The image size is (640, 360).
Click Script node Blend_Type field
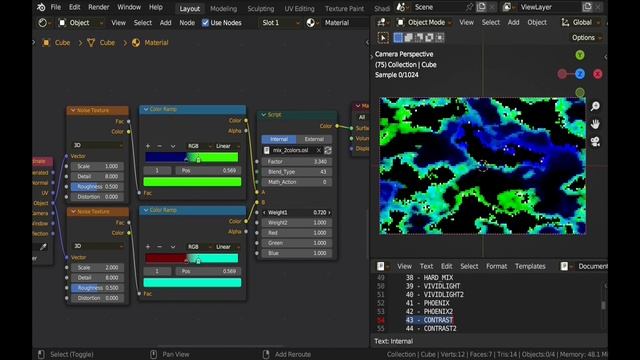coord(297,172)
